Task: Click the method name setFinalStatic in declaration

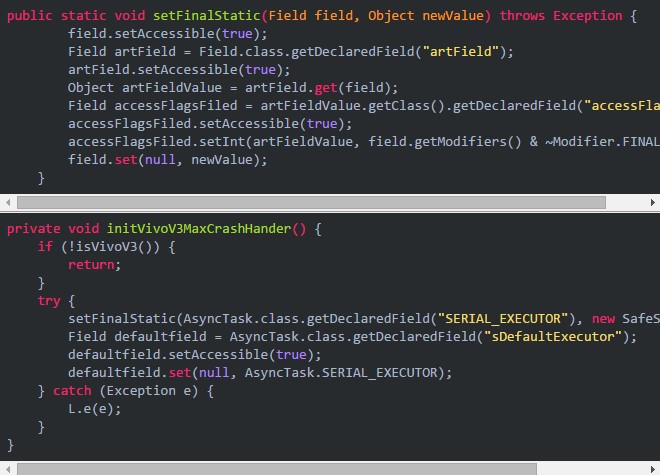Action: click(207, 16)
